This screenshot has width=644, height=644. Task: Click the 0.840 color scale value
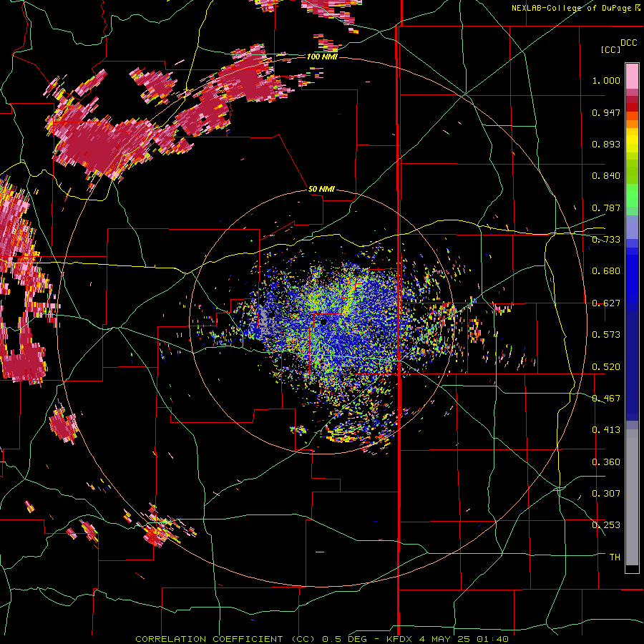tap(606, 176)
